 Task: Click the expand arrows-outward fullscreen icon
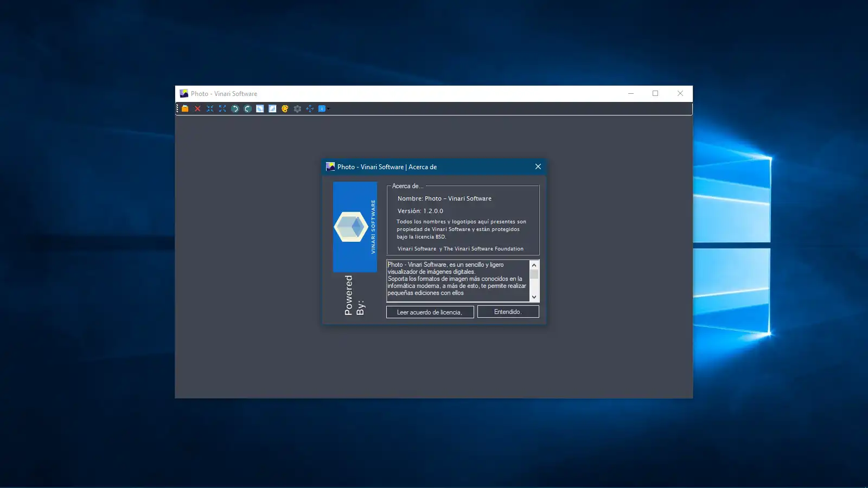[222, 108]
